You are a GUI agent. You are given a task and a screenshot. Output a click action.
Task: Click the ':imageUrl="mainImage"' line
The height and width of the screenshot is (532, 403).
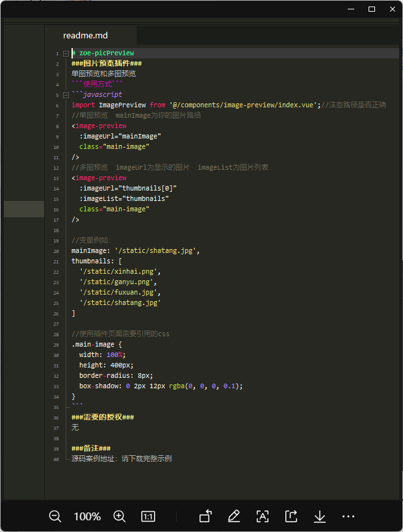[x=120, y=136]
